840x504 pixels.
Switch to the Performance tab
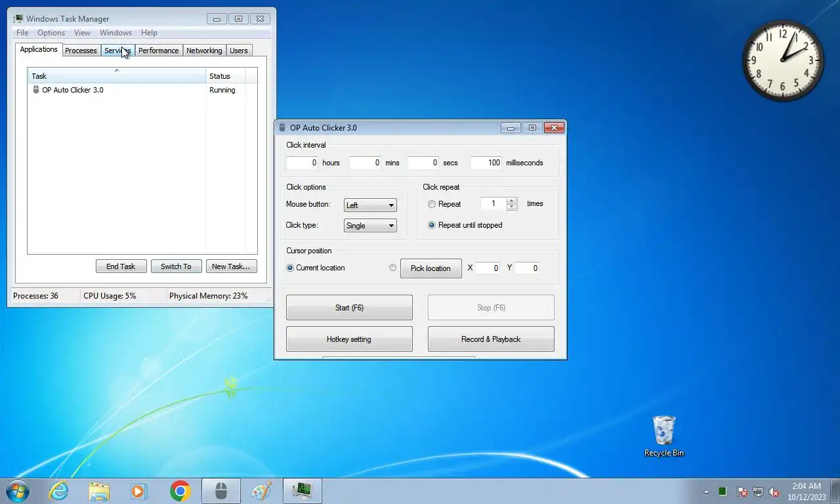tap(159, 51)
